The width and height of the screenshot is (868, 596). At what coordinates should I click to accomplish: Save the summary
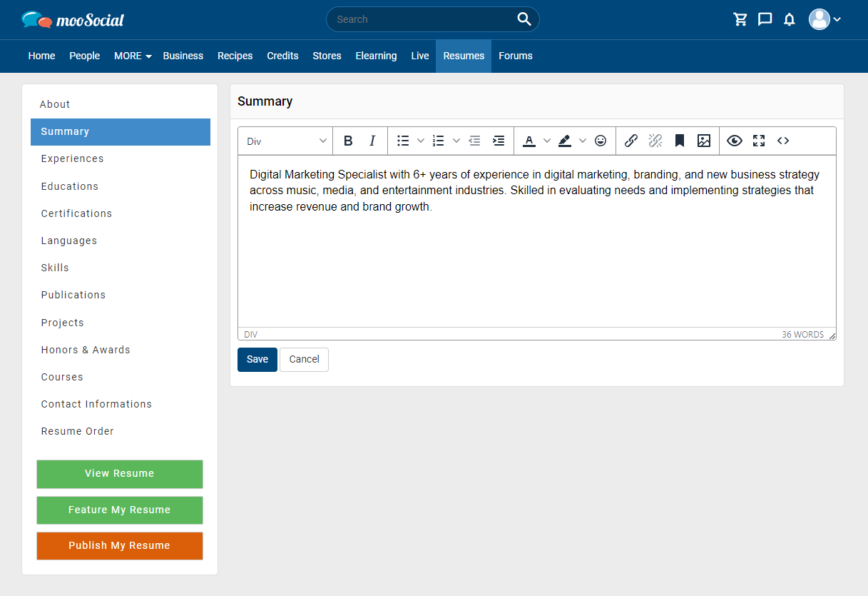point(257,359)
